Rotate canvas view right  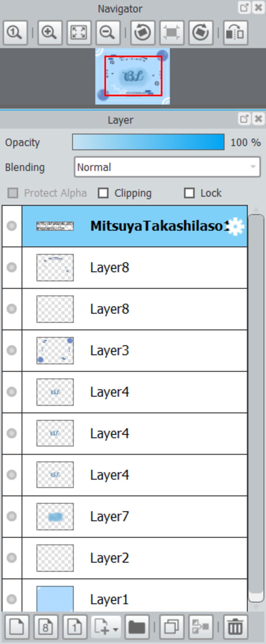point(201,33)
